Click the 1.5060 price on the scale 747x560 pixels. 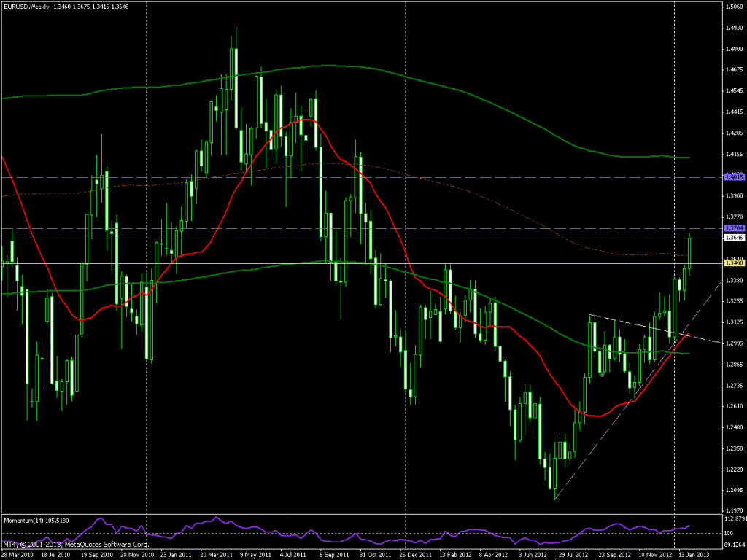coord(733,7)
